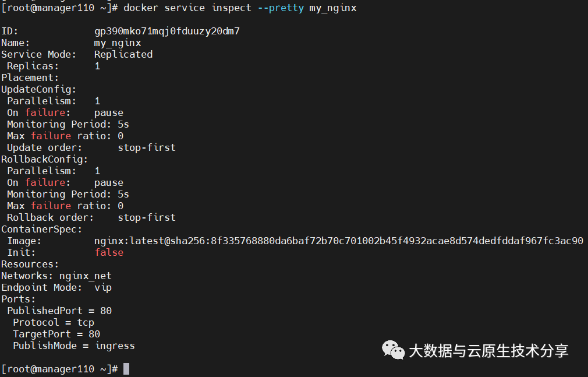Click the my_nginx name value
This screenshot has width=588, height=377.
[x=118, y=43]
